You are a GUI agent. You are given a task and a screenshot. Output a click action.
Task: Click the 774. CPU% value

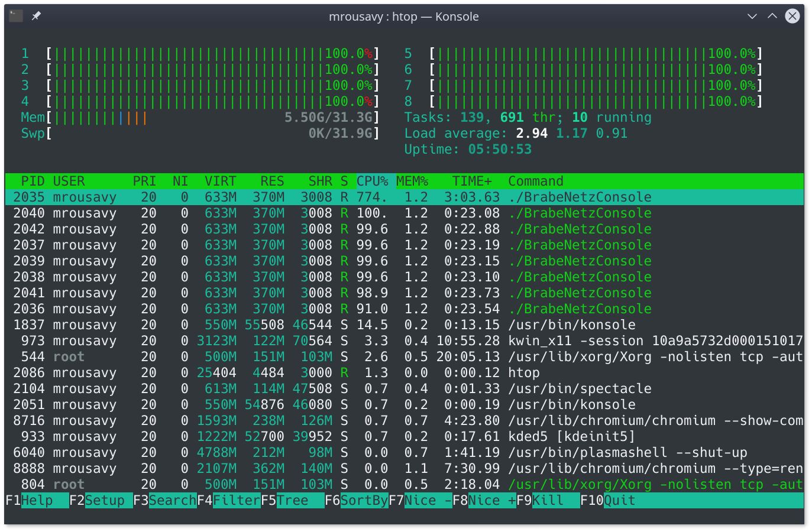point(372,197)
